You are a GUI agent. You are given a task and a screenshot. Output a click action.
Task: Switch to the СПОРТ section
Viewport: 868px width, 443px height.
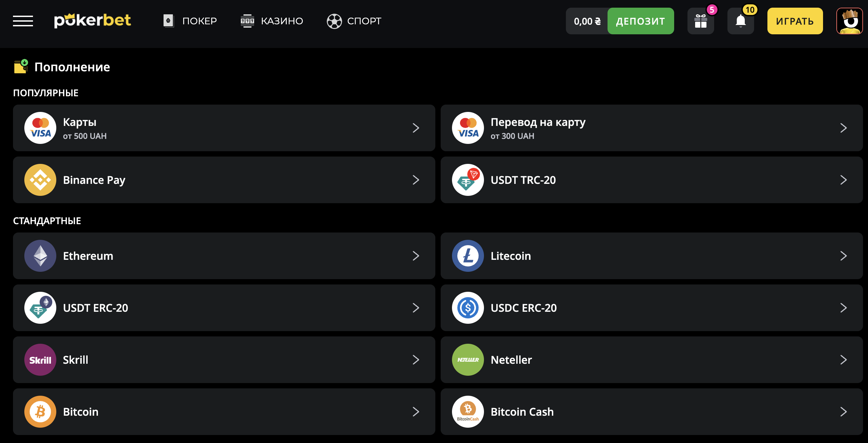coord(354,21)
